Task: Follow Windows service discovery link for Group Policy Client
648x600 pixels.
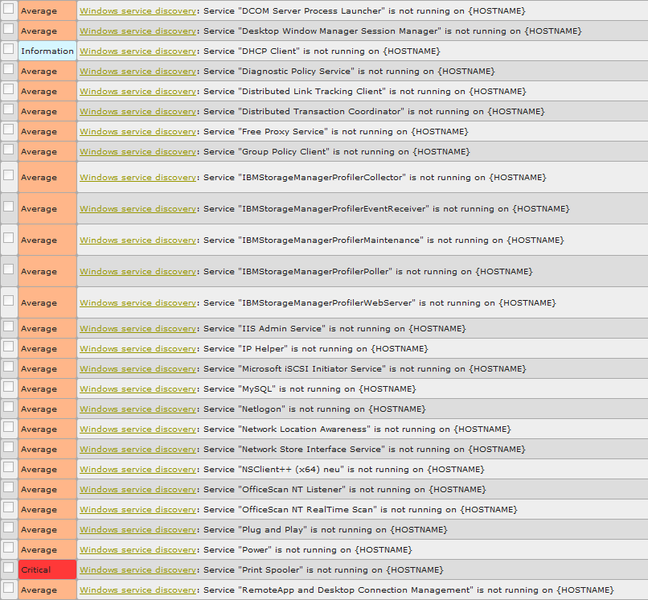Action: pos(138,152)
